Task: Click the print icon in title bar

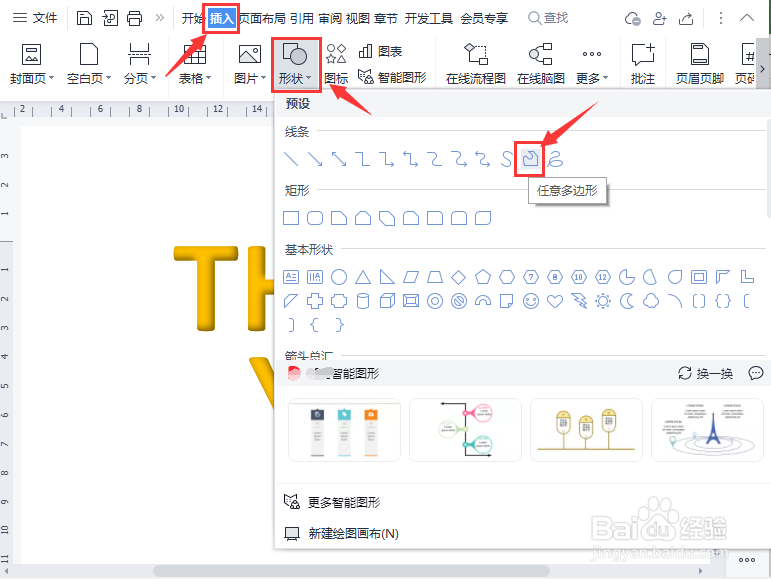Action: coord(134,18)
